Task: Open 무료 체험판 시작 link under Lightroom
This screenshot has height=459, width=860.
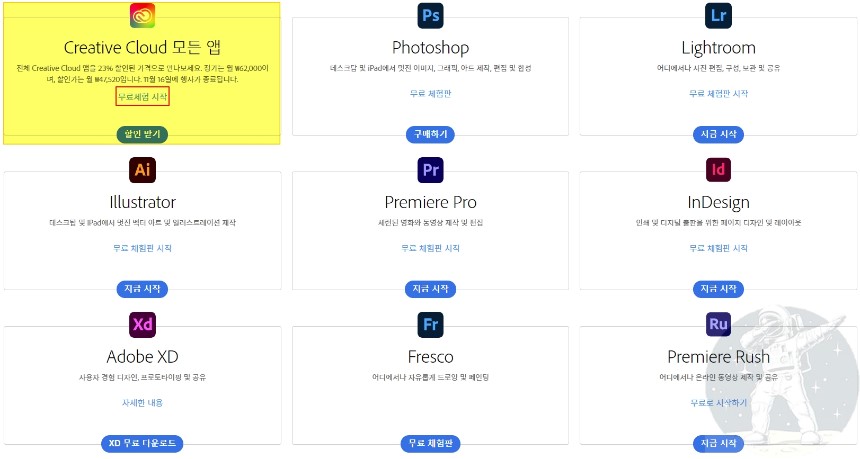Action: (718, 94)
